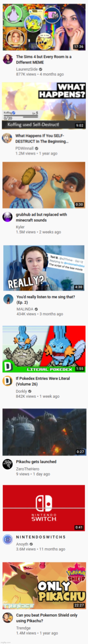Click the Dorkly channel avatar
This screenshot has width=88, height=644.
click(8, 381)
